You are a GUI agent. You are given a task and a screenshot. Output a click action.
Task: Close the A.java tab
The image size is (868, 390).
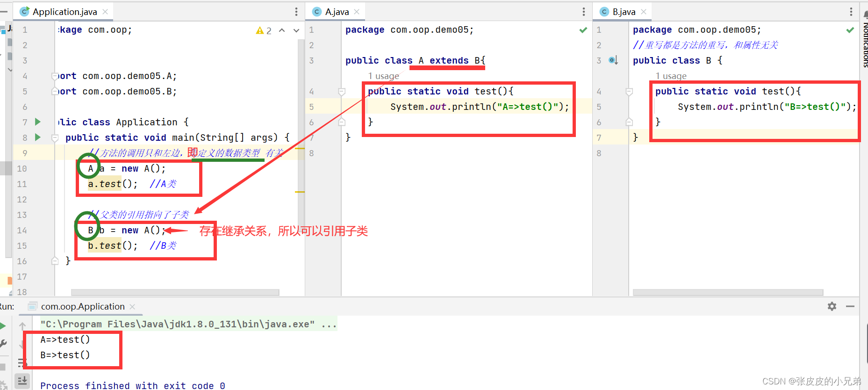(357, 12)
